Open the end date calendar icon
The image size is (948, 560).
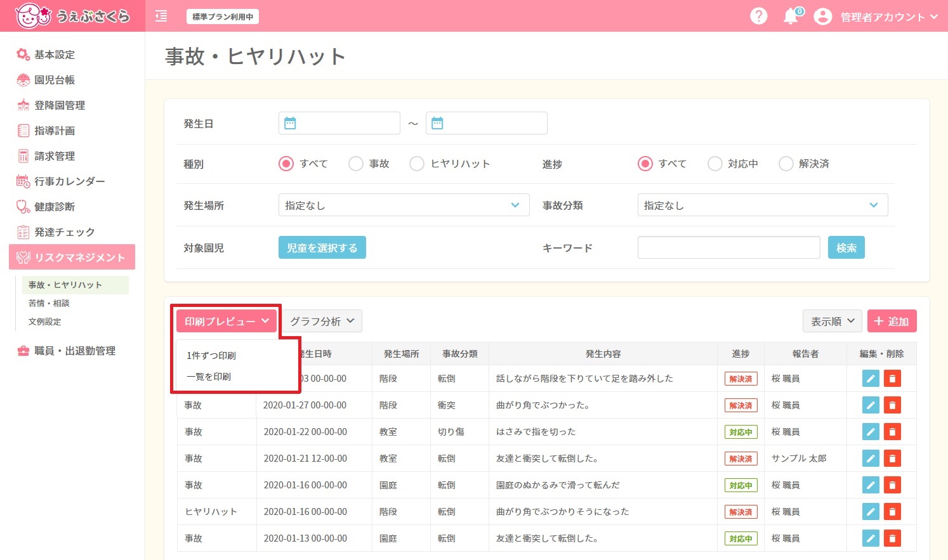[x=437, y=123]
